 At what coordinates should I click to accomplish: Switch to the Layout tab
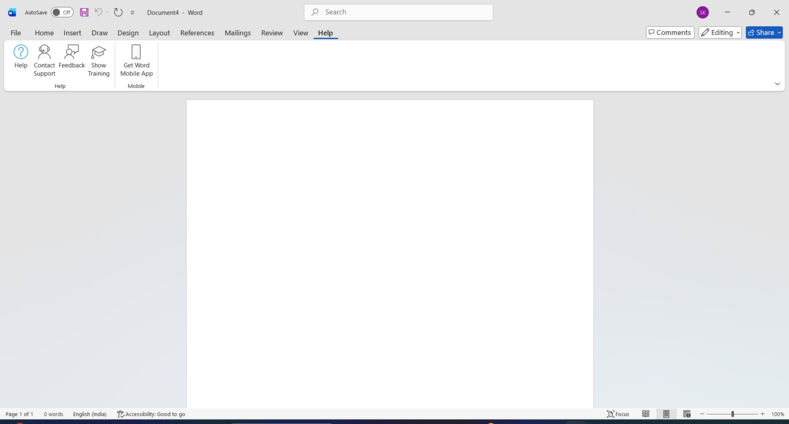pos(159,33)
